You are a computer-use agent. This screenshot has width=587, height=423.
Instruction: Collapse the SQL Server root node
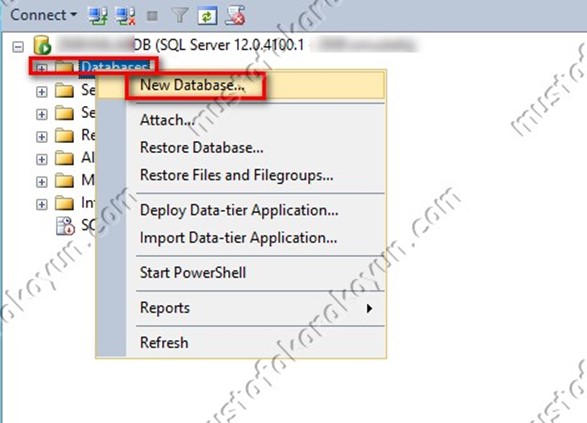pyautogui.click(x=18, y=47)
